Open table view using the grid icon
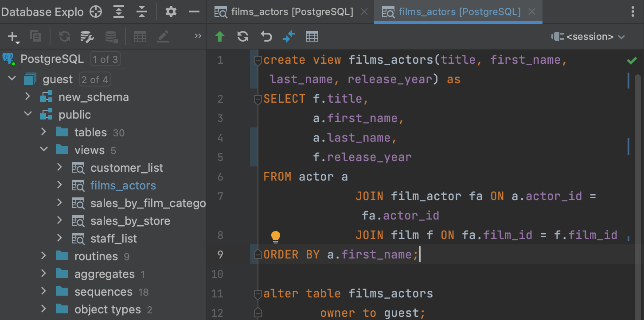 click(x=312, y=36)
